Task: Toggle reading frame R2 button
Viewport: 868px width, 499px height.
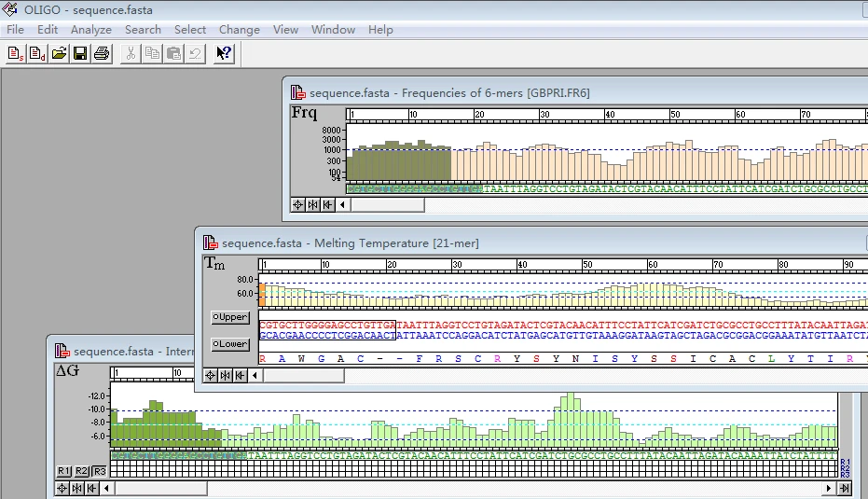Action: coord(82,471)
